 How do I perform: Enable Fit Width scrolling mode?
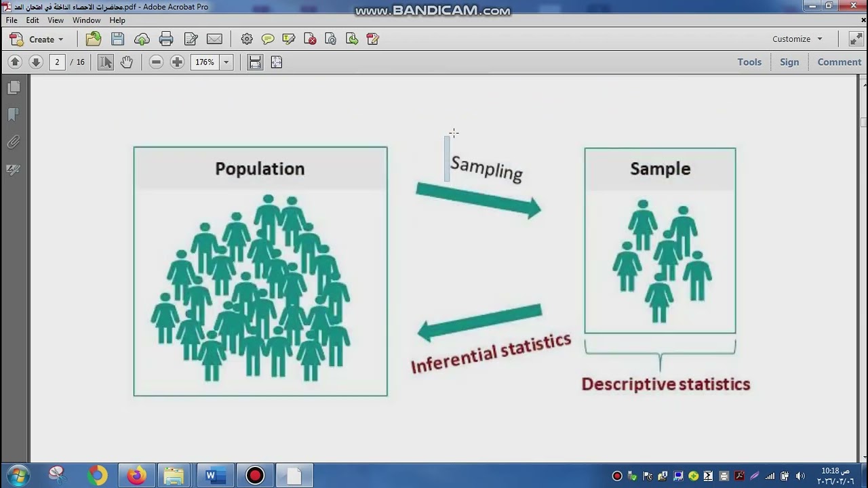[x=255, y=62]
